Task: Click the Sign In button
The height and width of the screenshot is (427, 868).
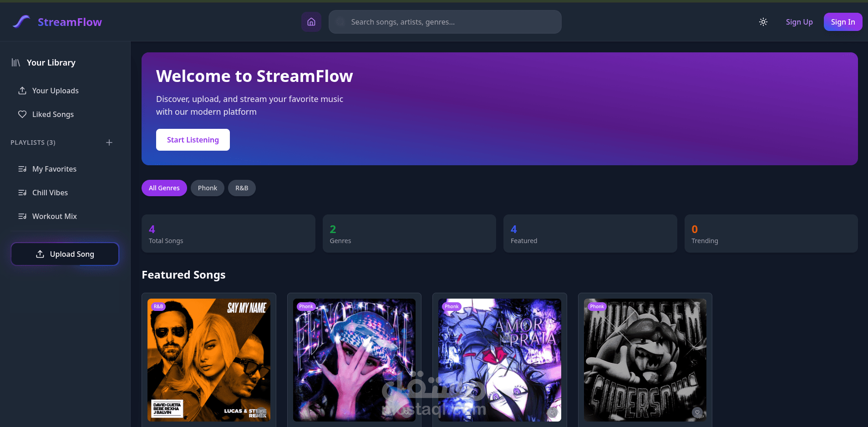Action: (x=843, y=22)
